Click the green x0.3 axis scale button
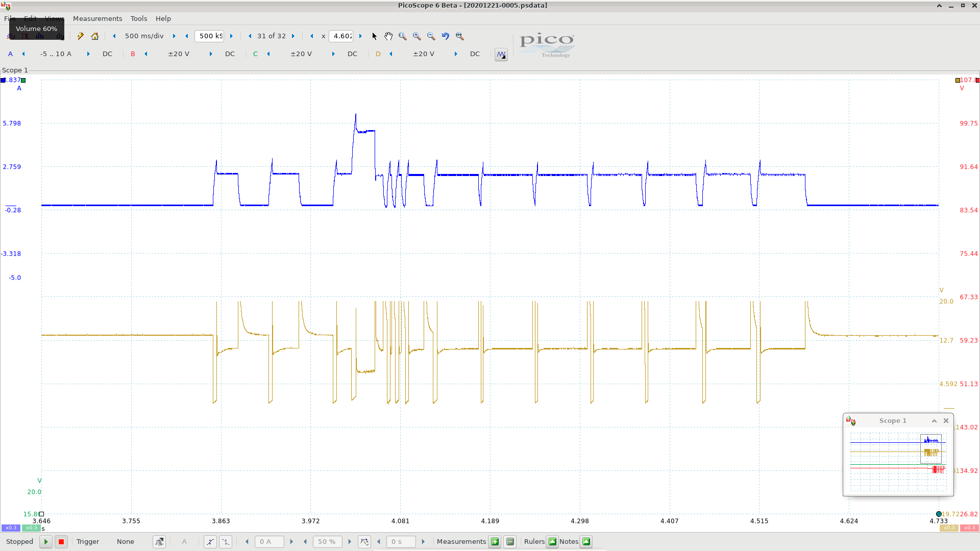The height and width of the screenshot is (551, 980). coord(31,528)
